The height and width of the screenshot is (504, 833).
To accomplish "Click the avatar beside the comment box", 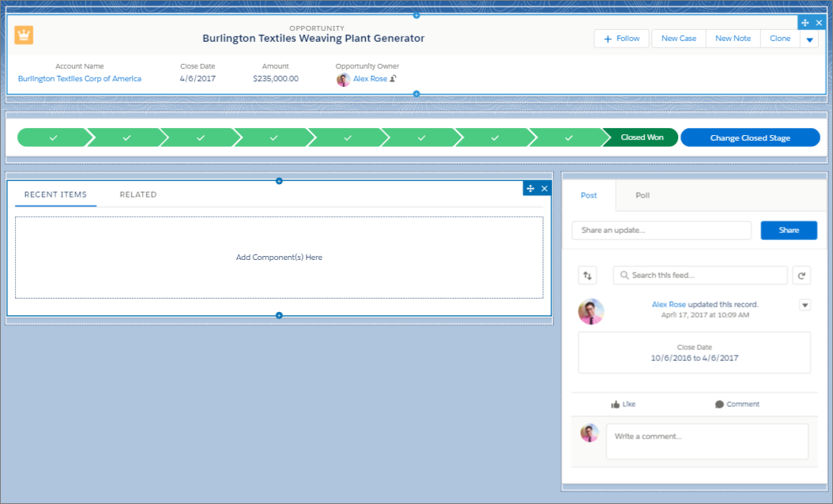I will 590,433.
